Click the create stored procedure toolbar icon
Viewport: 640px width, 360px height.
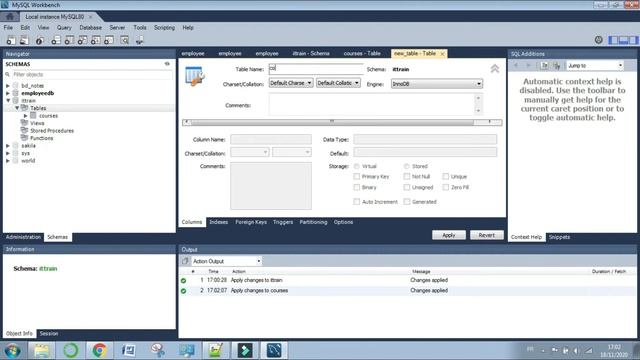pos(96,40)
